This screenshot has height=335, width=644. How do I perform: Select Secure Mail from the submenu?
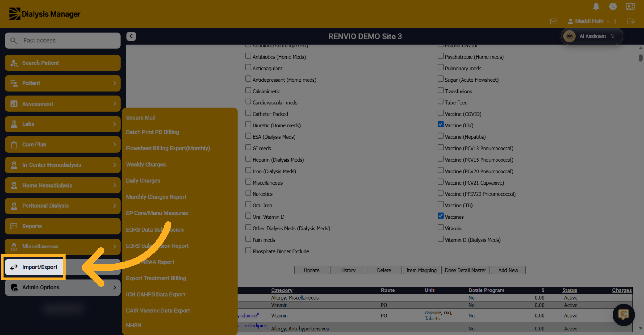pos(141,118)
